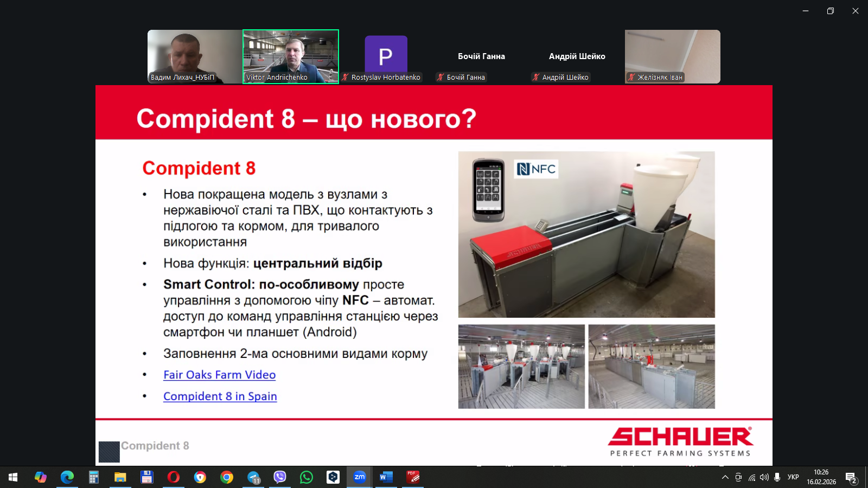The image size is (868, 488).
Task: Select Viktor Andriichenko's video tile
Action: coord(291,56)
